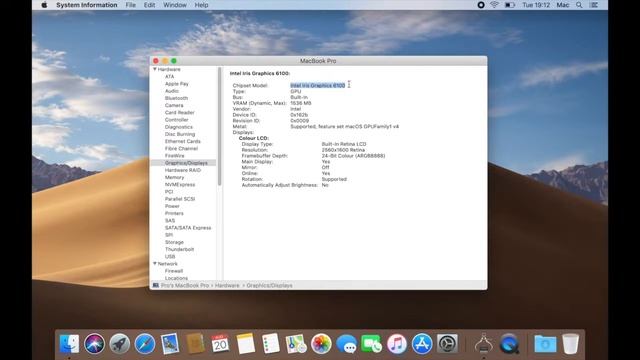The height and width of the screenshot is (360, 640).
Task: Open Finder from the Dock
Action: pyautogui.click(x=69, y=344)
